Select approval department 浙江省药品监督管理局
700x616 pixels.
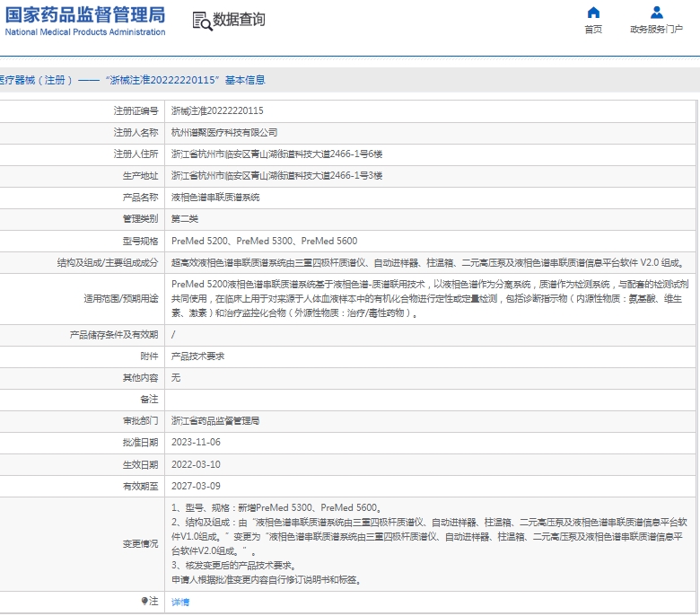pyautogui.click(x=215, y=421)
